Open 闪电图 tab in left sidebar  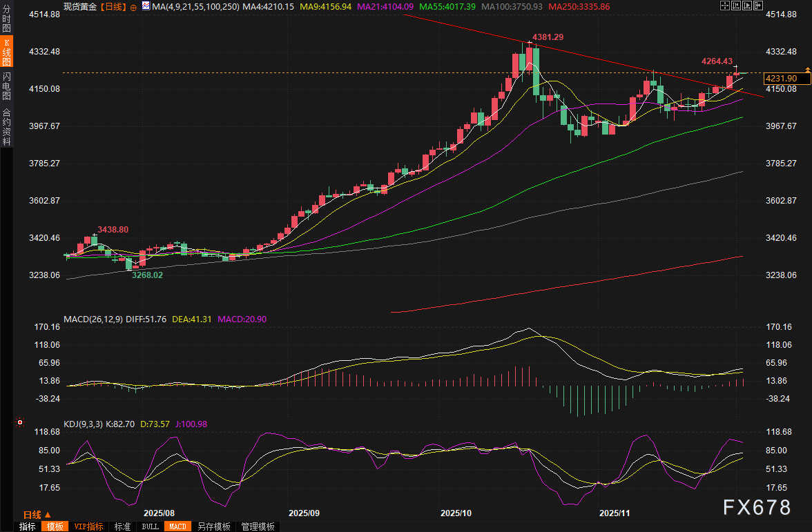(6, 86)
